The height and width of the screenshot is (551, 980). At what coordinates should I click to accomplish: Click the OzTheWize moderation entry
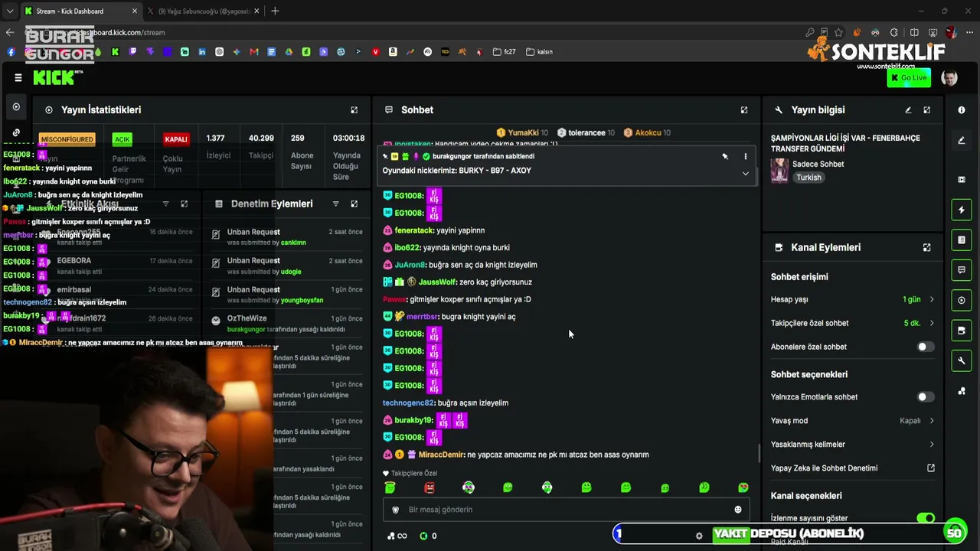point(287,324)
